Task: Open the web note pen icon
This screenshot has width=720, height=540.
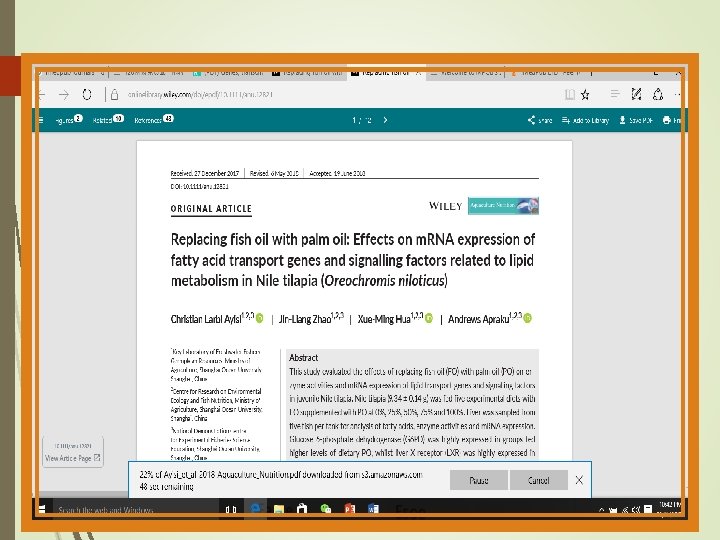Action: point(636,94)
